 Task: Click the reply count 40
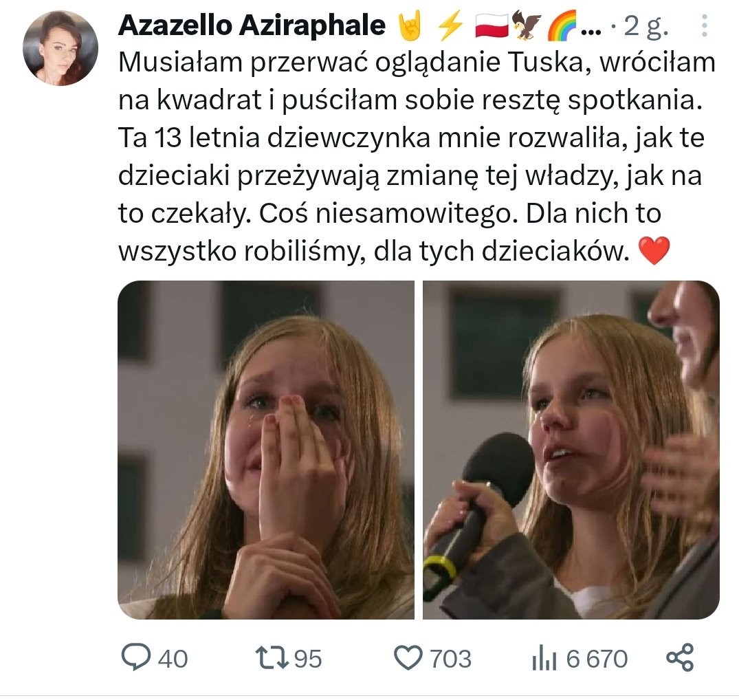173,659
